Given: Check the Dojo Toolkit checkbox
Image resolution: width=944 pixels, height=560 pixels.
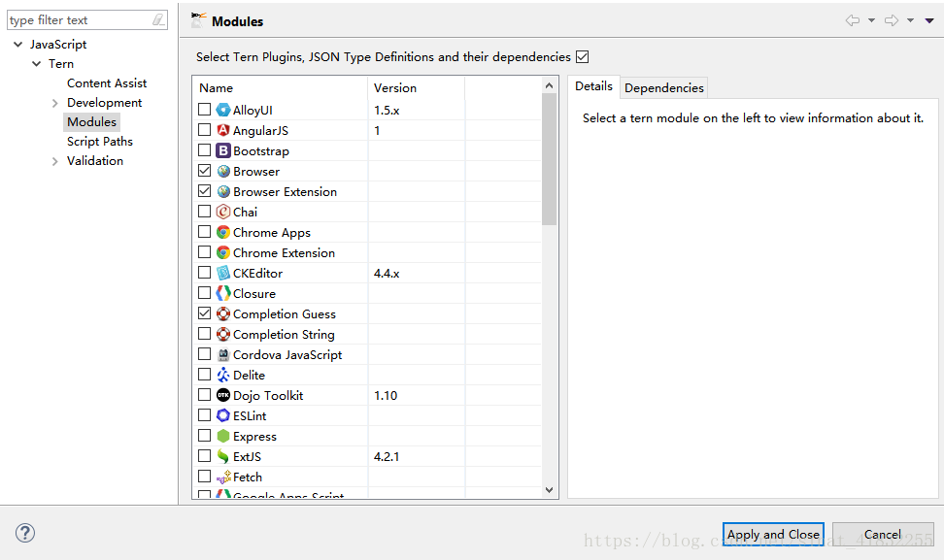Looking at the screenshot, I should 205,395.
